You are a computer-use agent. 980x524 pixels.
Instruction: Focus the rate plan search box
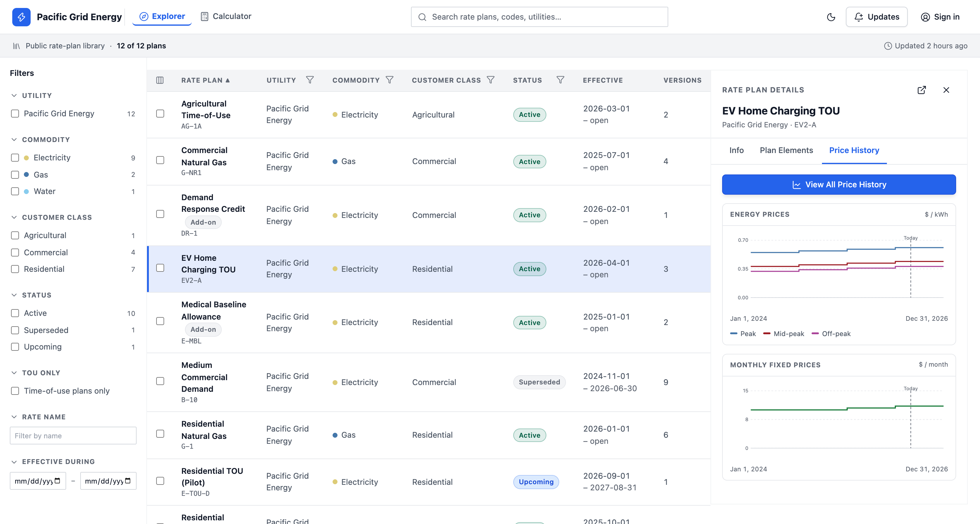tap(539, 17)
